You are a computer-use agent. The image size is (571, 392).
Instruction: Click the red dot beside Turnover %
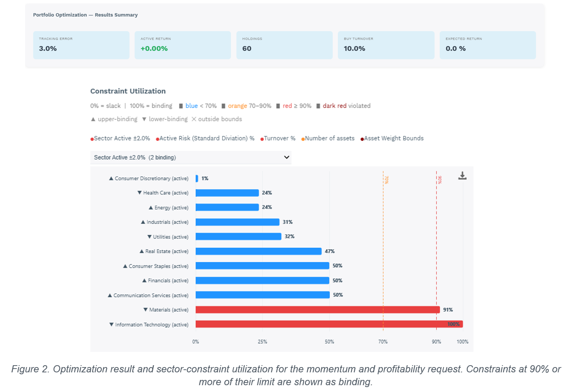[262, 139]
